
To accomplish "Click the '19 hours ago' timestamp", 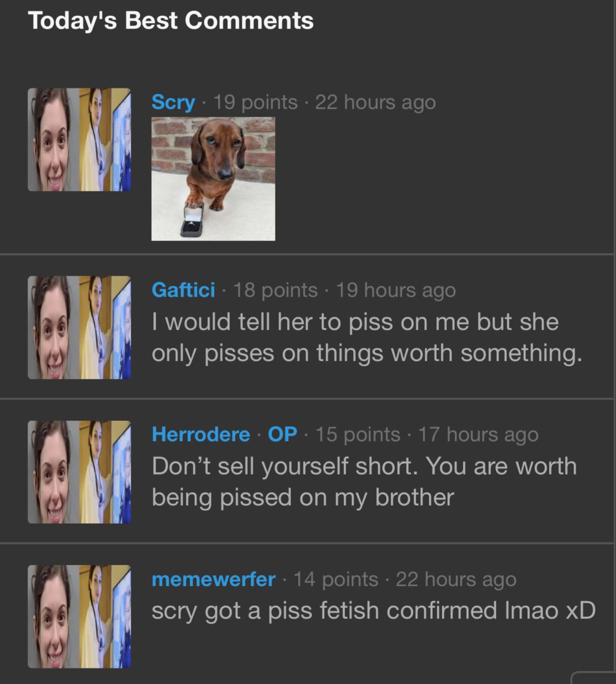I will (x=396, y=290).
